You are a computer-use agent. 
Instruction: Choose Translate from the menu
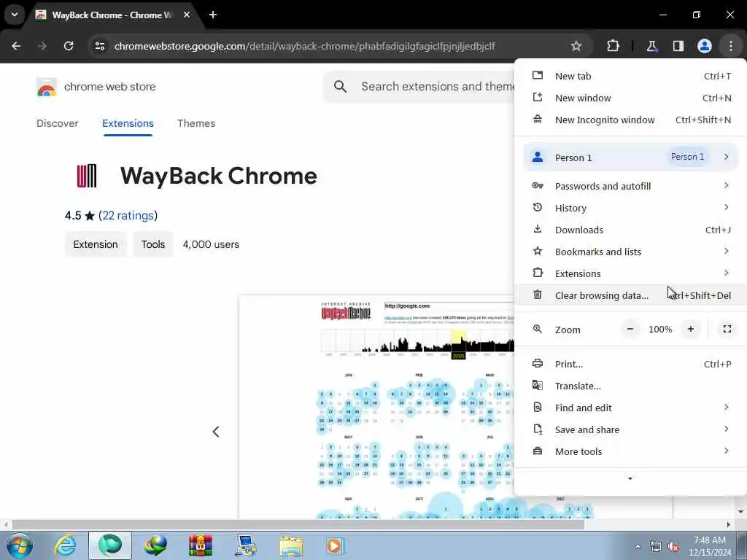click(630, 386)
